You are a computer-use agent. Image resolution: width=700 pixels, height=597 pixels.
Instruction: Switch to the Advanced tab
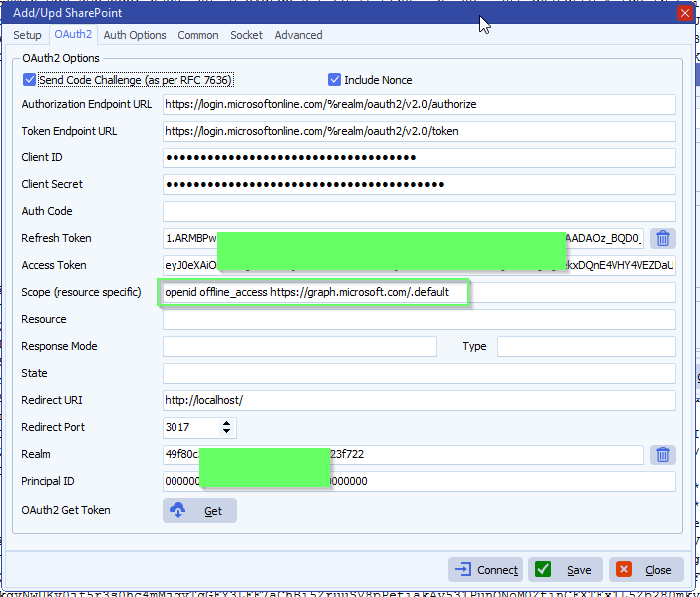(x=299, y=35)
